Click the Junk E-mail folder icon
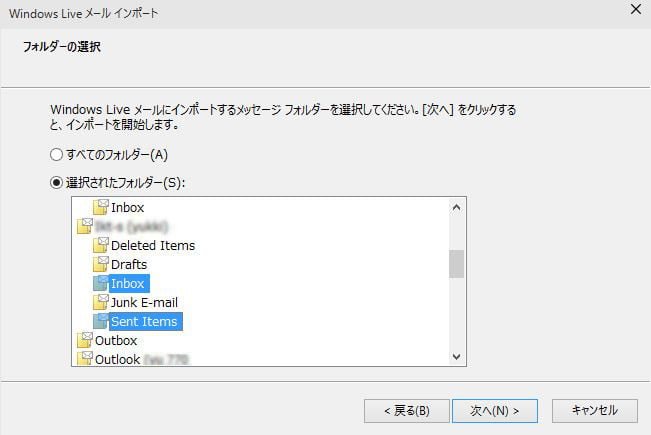The height and width of the screenshot is (435, 651). click(x=100, y=302)
